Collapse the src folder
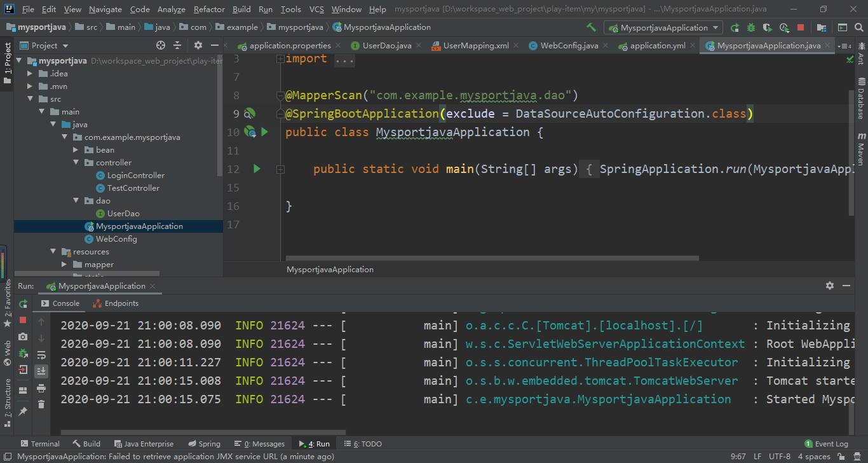 pos(29,99)
